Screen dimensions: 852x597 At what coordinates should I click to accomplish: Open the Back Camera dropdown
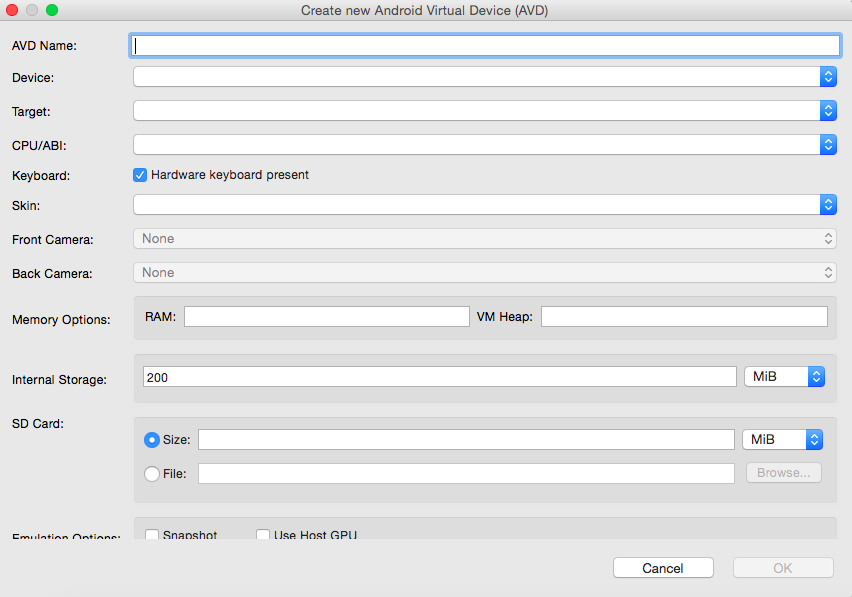tap(485, 272)
